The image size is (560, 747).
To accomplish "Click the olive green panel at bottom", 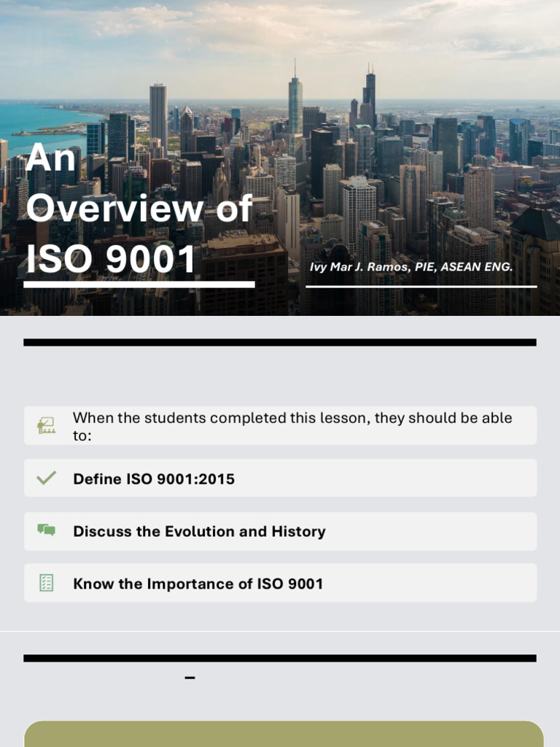I will tap(284, 734).
